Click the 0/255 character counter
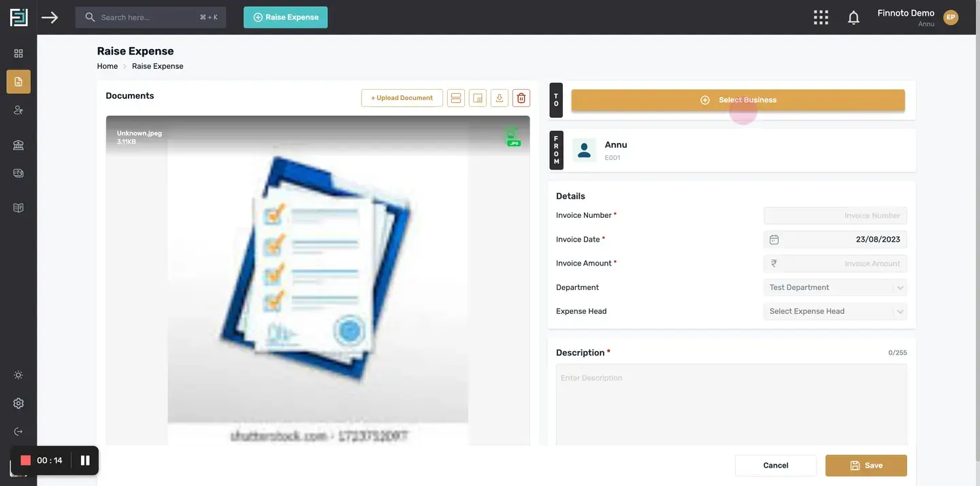 898,353
